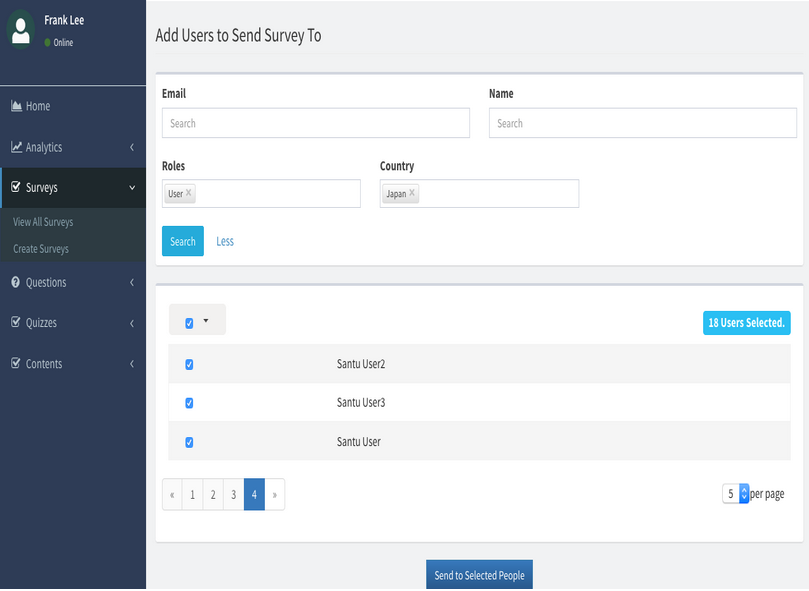The width and height of the screenshot is (809, 591).
Task: Click the Email search input field
Action: pyautogui.click(x=315, y=123)
